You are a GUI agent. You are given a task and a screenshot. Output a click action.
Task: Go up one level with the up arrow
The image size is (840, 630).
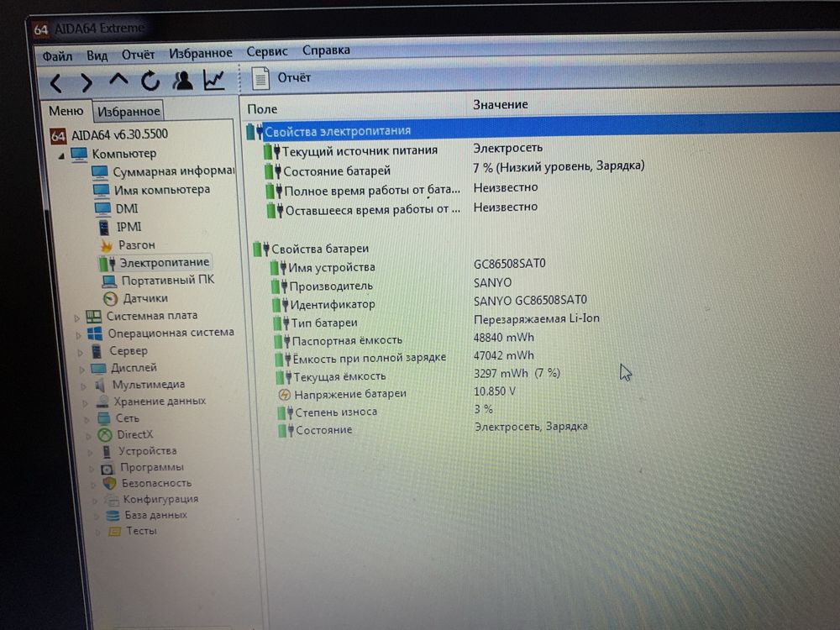118,81
